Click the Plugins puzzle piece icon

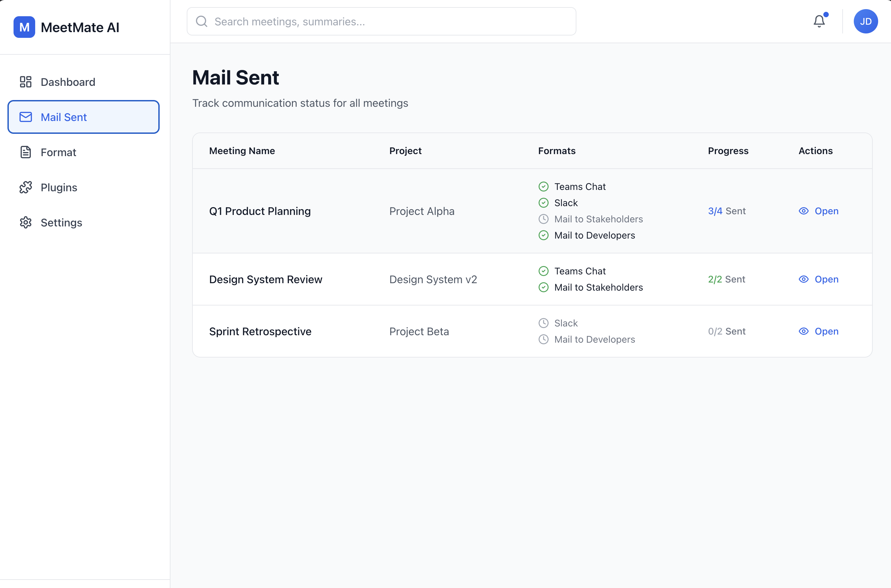click(25, 187)
